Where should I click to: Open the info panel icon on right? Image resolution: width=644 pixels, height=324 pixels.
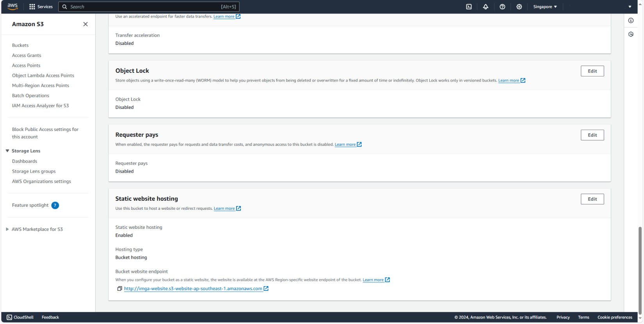pyautogui.click(x=631, y=20)
